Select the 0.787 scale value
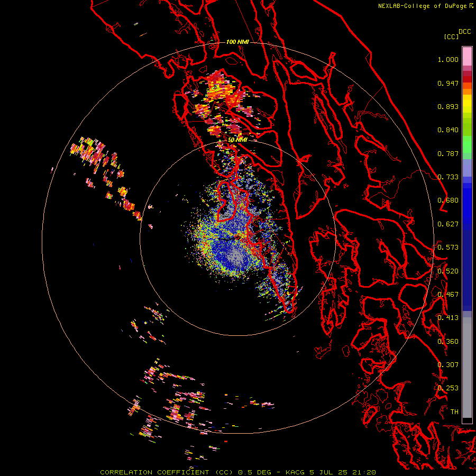Image resolution: width=476 pixels, height=476 pixels. click(448, 153)
